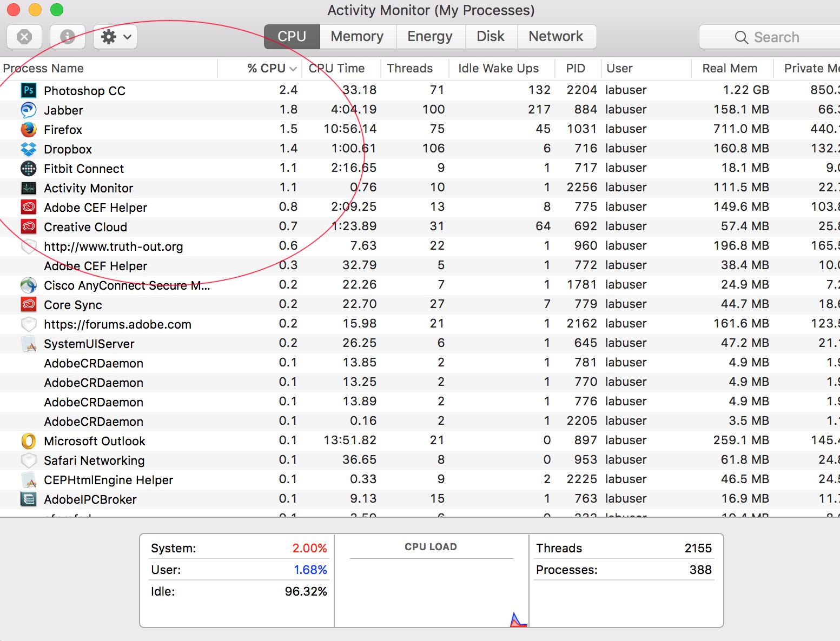
Task: Click the System 2.00% value
Action: pyautogui.click(x=309, y=548)
